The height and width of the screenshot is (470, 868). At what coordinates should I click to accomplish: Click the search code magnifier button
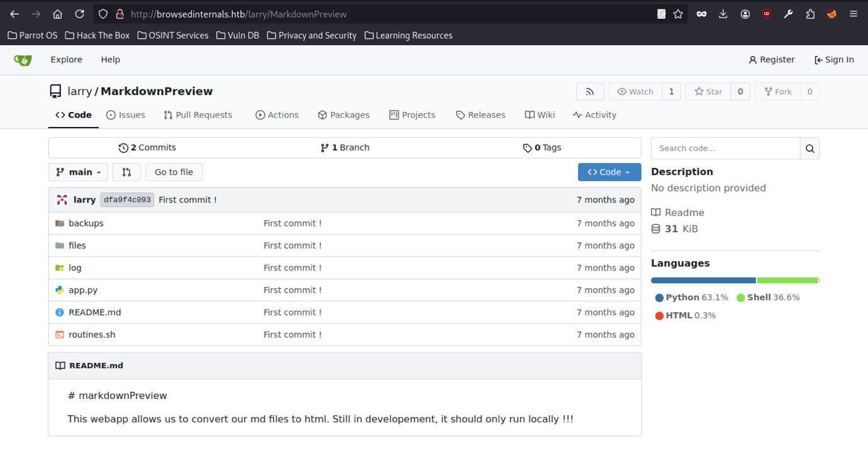pos(810,148)
